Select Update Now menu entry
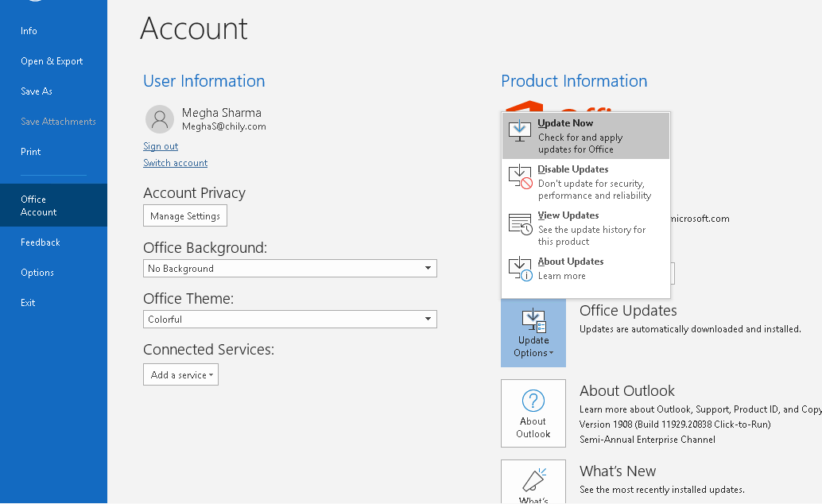 586,136
